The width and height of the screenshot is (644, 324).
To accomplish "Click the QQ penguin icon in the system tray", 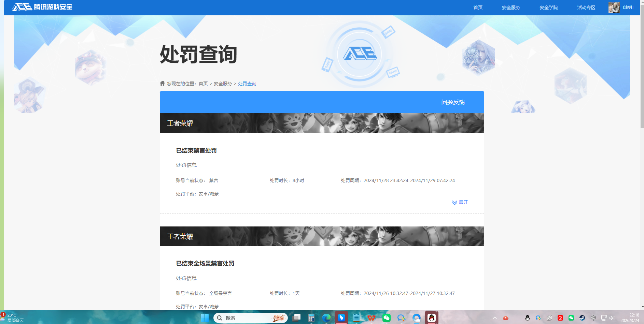I will point(527,318).
